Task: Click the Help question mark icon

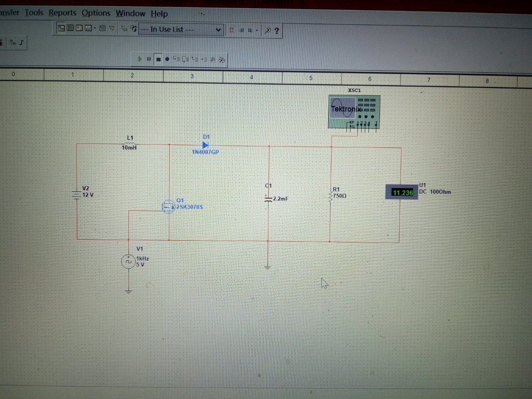Action: click(277, 31)
